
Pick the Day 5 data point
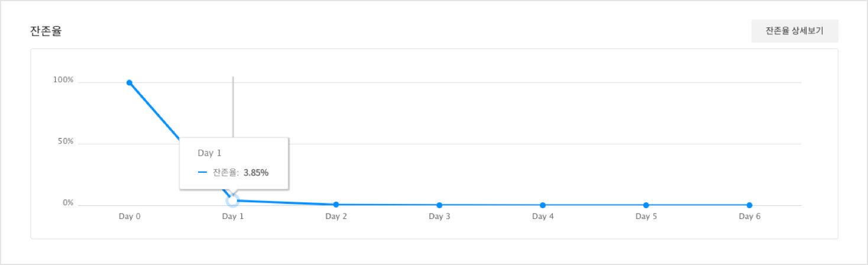646,205
